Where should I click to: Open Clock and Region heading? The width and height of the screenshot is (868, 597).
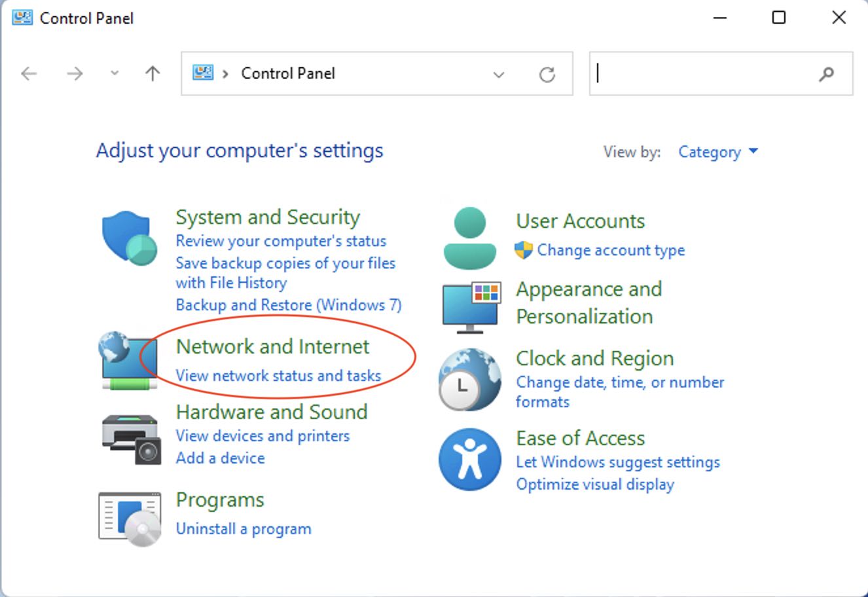click(x=594, y=359)
